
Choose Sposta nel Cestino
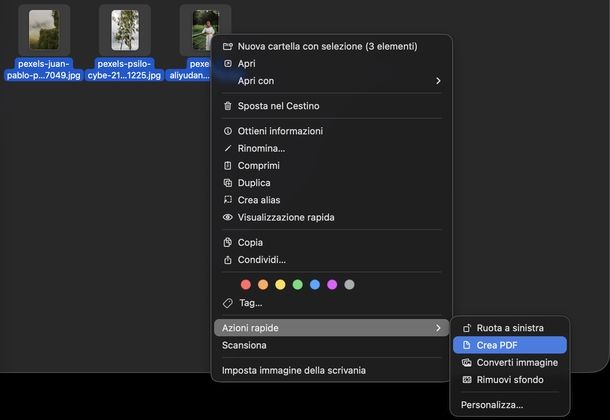coord(331,106)
